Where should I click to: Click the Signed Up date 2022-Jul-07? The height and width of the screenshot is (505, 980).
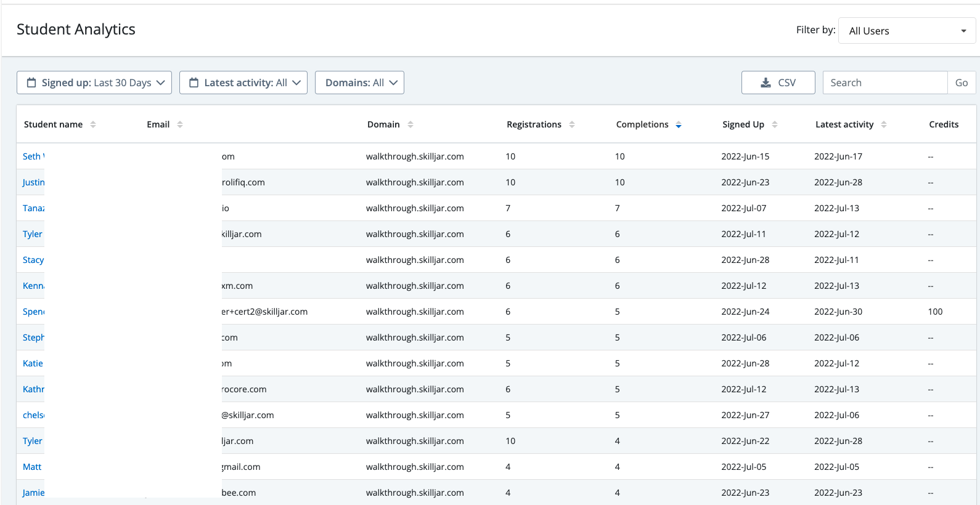click(744, 208)
